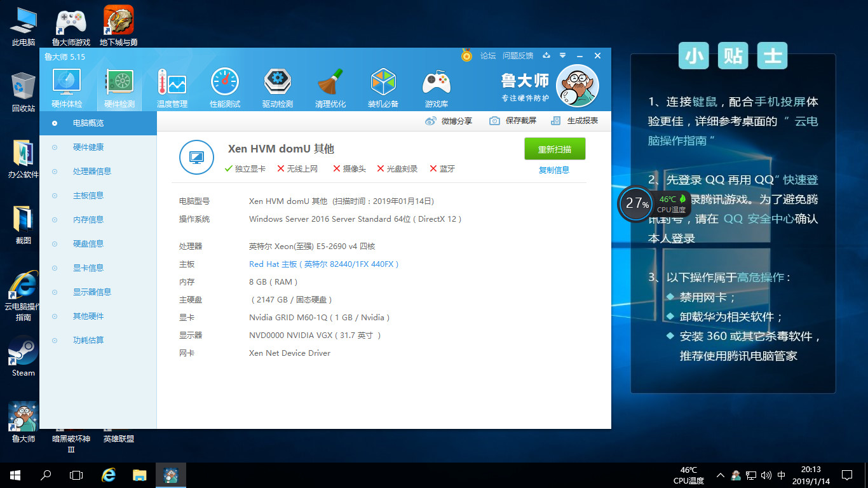Screen dimensions: 868x488
Task: Click the 蓝牙 red cross status
Action: [x=442, y=169]
